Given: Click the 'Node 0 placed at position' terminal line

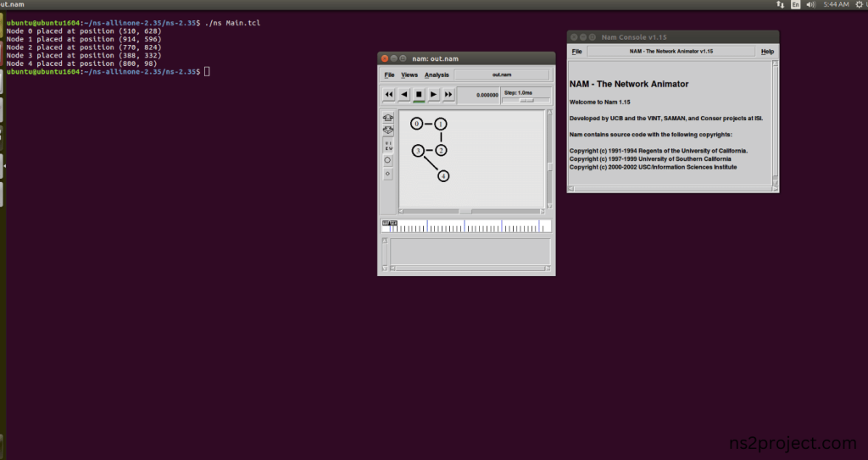Looking at the screenshot, I should [x=84, y=31].
